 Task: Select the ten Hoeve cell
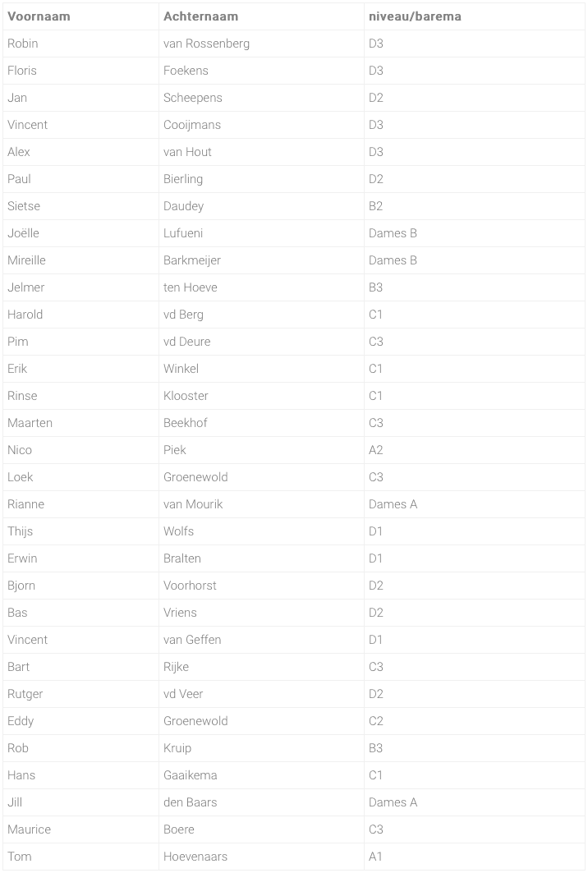(x=261, y=287)
